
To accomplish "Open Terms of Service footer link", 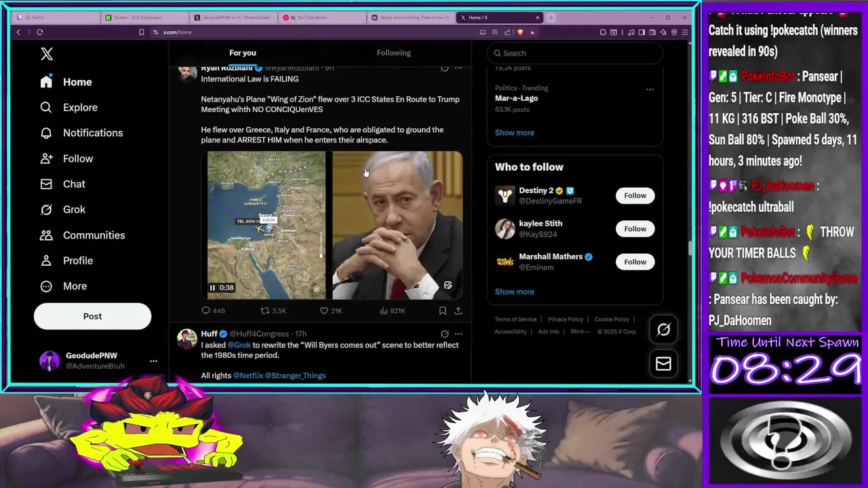I will (x=515, y=319).
